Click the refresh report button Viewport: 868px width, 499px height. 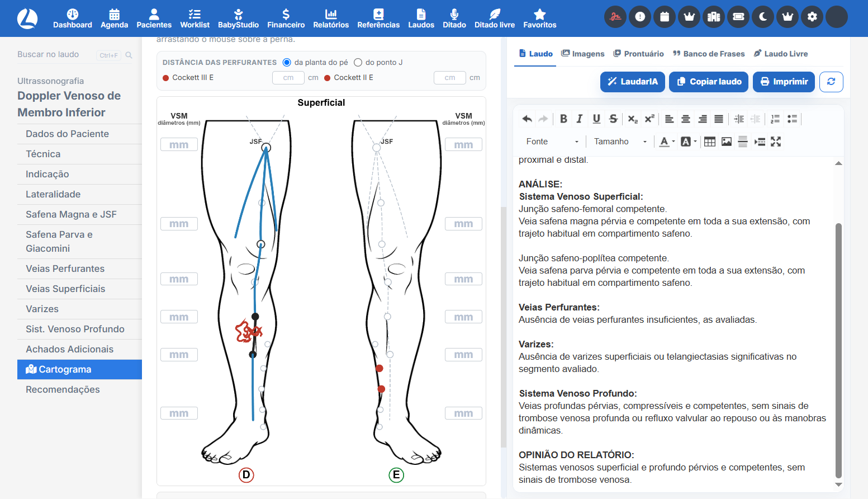831,82
